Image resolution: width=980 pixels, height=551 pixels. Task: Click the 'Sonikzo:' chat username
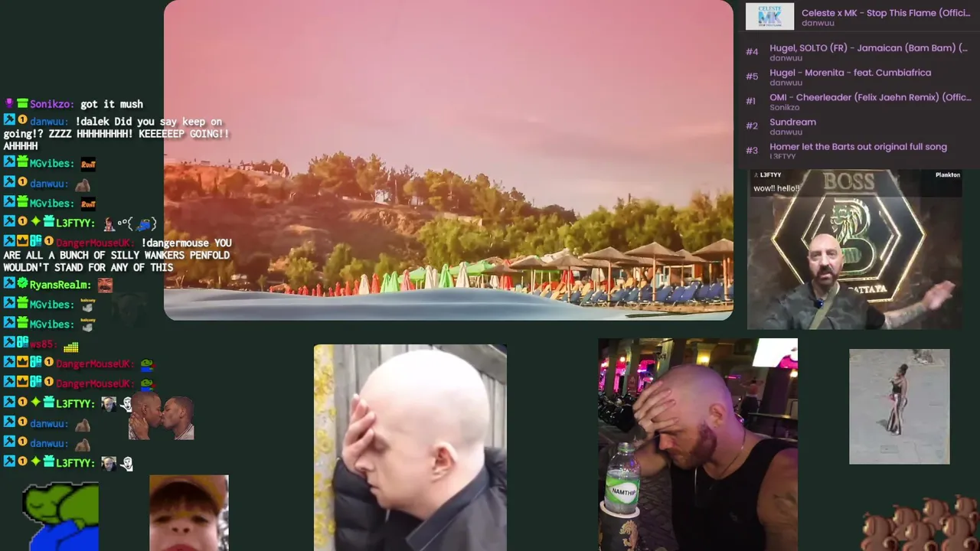pos(52,104)
